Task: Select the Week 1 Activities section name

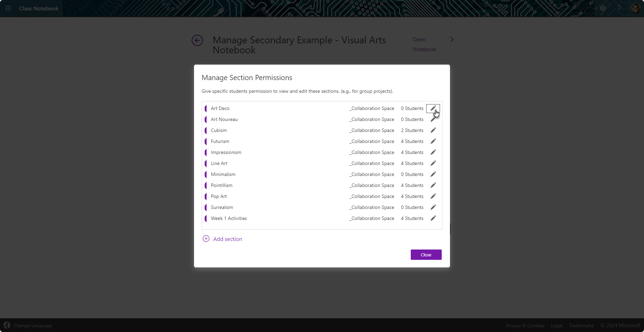Action: [x=229, y=218]
